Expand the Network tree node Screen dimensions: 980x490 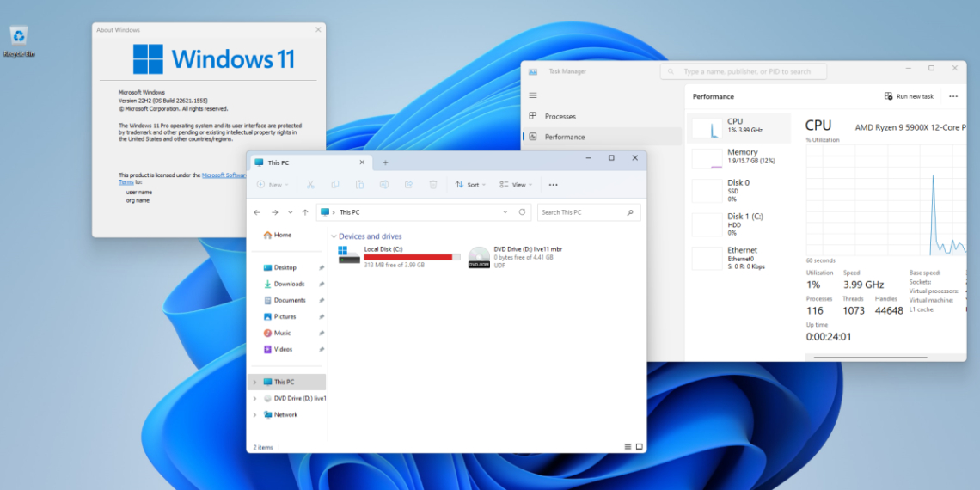[255, 414]
